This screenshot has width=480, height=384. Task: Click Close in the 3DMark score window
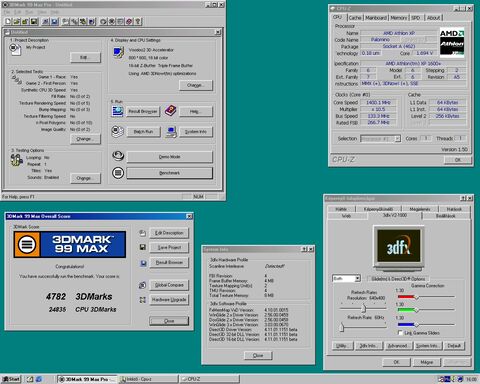pyautogui.click(x=169, y=321)
